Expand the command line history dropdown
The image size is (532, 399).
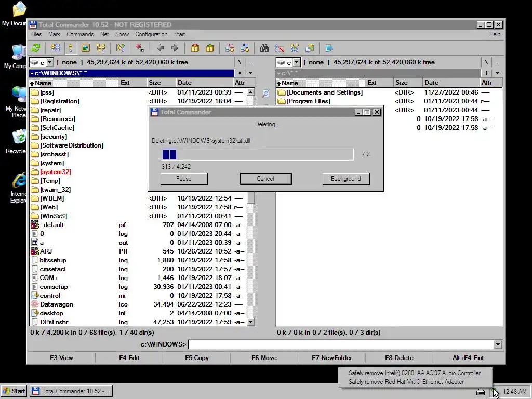498,345
